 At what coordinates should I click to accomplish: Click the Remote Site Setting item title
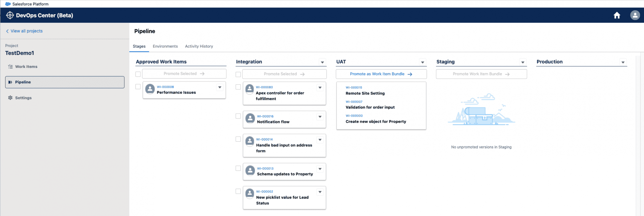[x=365, y=93]
